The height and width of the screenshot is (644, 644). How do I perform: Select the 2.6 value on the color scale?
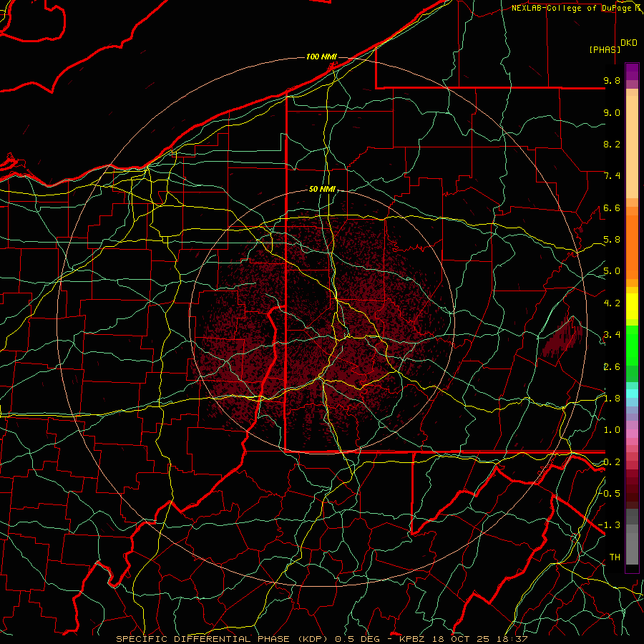612,367
